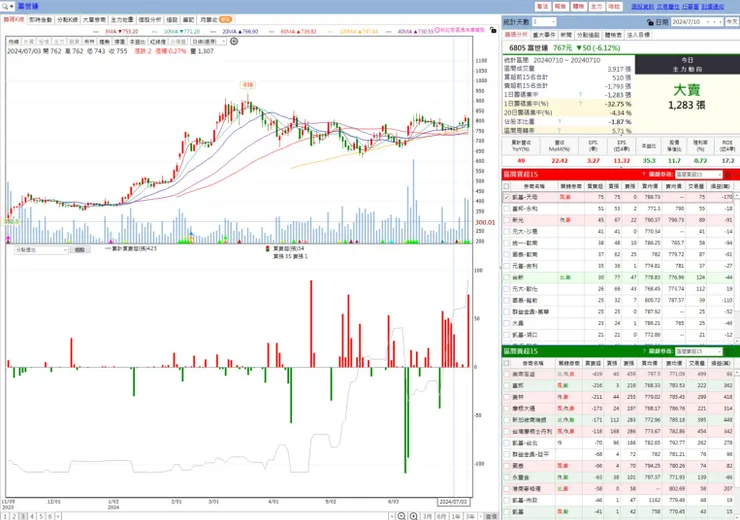Click the lock icon above the chart's price axis
The width and height of the screenshot is (740, 520).
(x=493, y=30)
